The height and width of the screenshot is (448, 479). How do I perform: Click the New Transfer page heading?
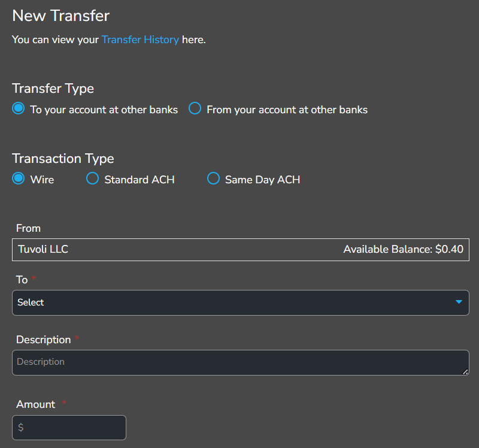coord(60,16)
